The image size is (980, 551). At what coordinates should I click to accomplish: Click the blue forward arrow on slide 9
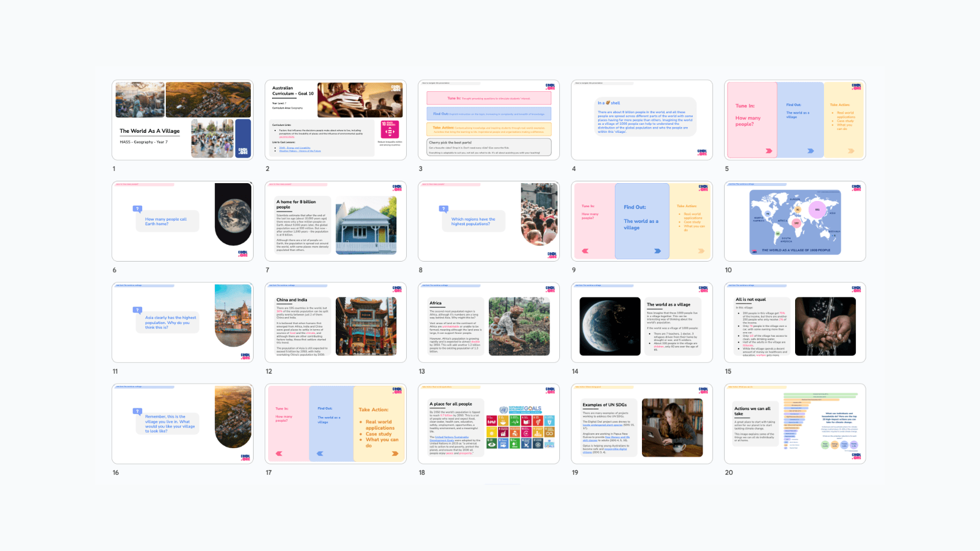657,251
